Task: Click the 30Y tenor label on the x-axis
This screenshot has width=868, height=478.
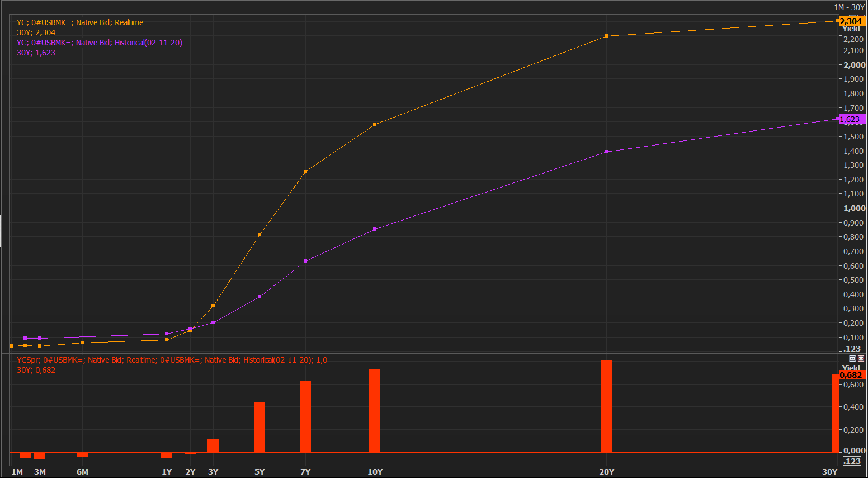Action: coord(829,472)
